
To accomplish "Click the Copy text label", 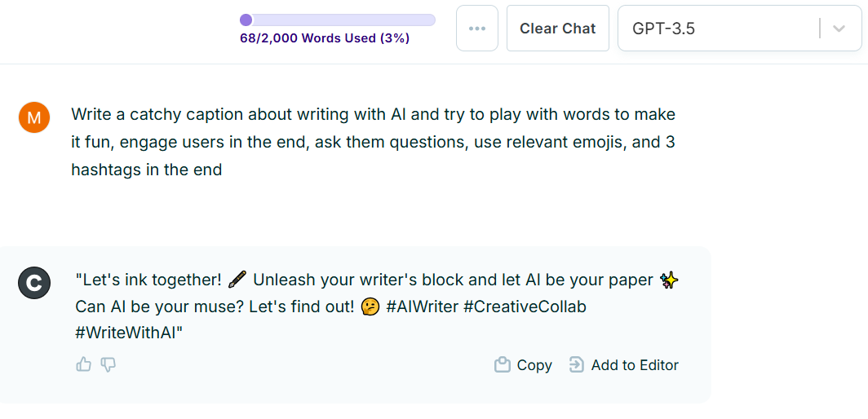I will pyautogui.click(x=534, y=365).
